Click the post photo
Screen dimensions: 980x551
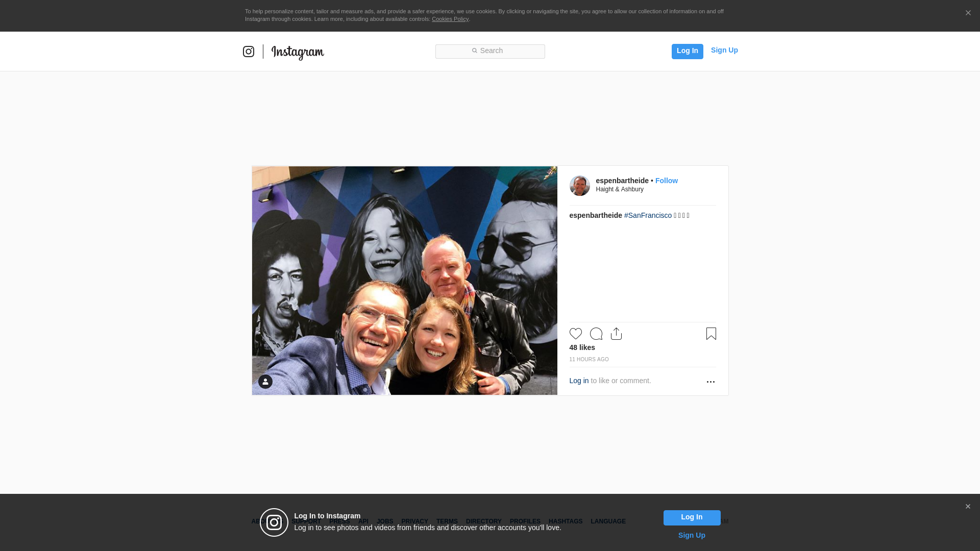pos(405,281)
